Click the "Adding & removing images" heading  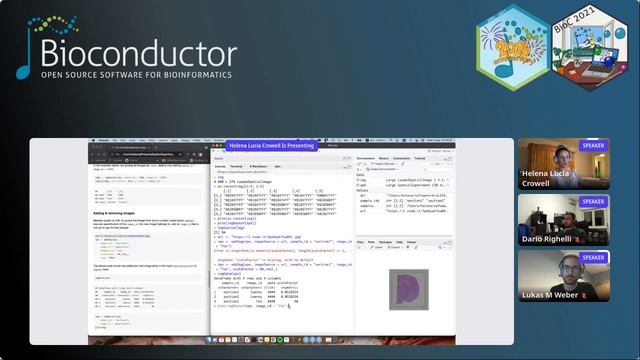pyautogui.click(x=114, y=213)
